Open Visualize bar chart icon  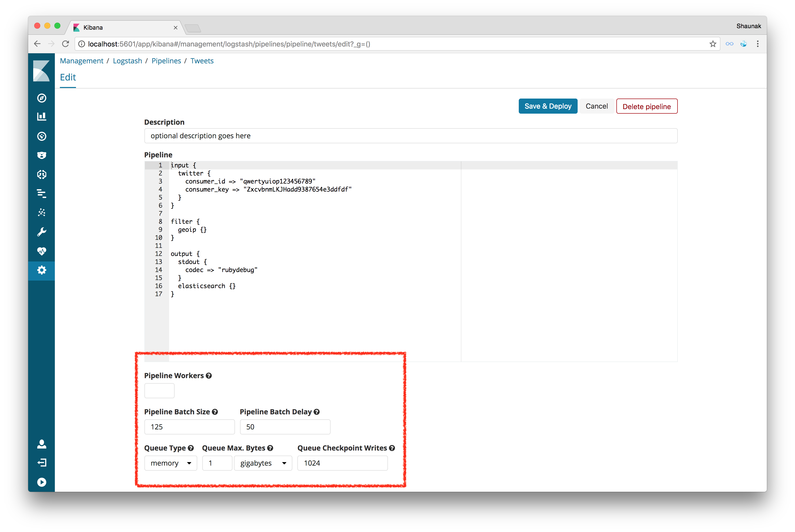tap(42, 117)
